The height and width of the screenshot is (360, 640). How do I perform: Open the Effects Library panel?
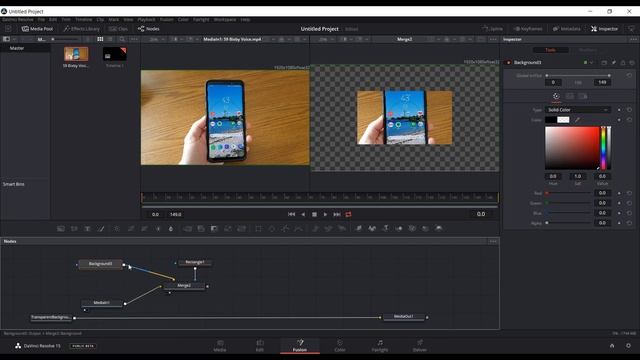coord(82,29)
